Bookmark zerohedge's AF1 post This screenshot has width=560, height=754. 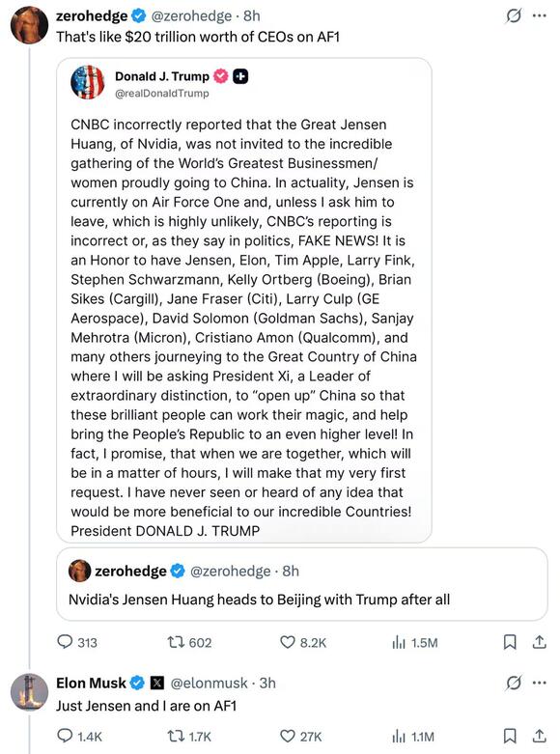(510, 642)
